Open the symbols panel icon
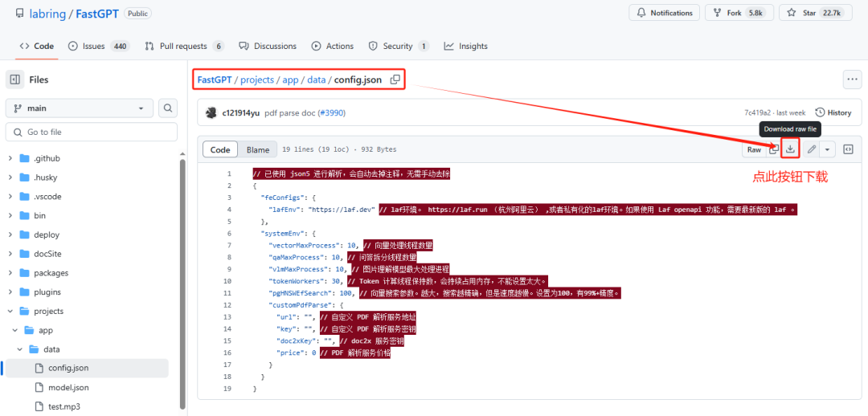 point(848,149)
